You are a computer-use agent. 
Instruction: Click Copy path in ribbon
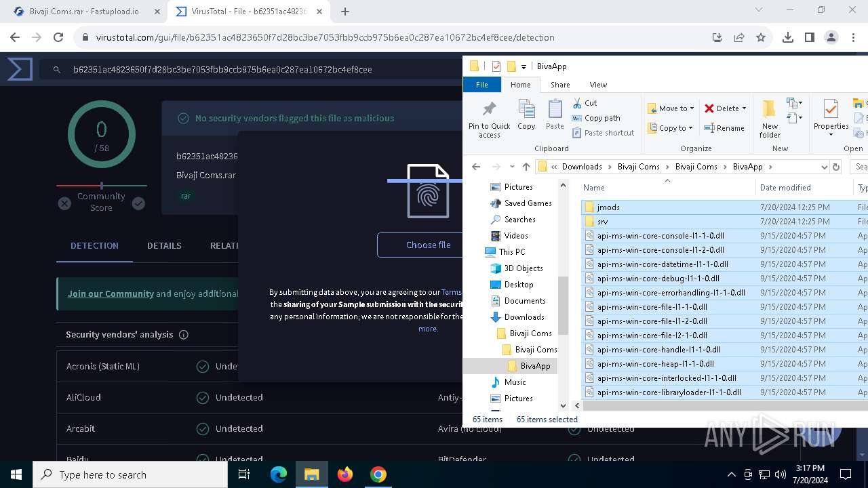[x=596, y=118]
